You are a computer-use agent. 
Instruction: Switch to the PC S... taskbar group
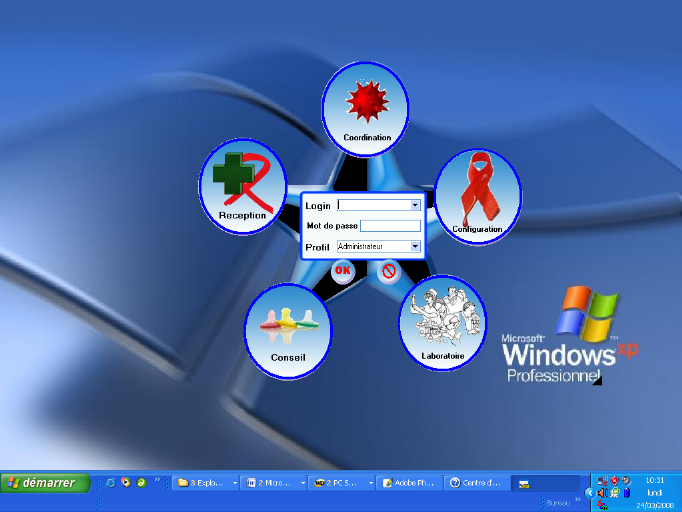342,483
